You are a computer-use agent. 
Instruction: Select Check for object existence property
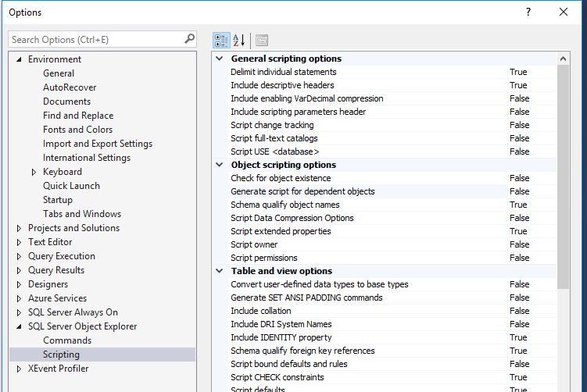click(x=281, y=178)
